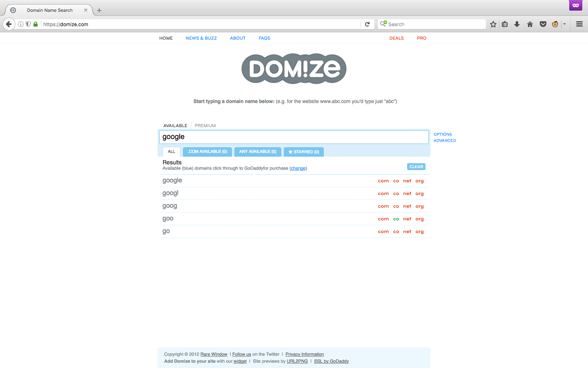Open the hamburger menu icon

[x=579, y=24]
